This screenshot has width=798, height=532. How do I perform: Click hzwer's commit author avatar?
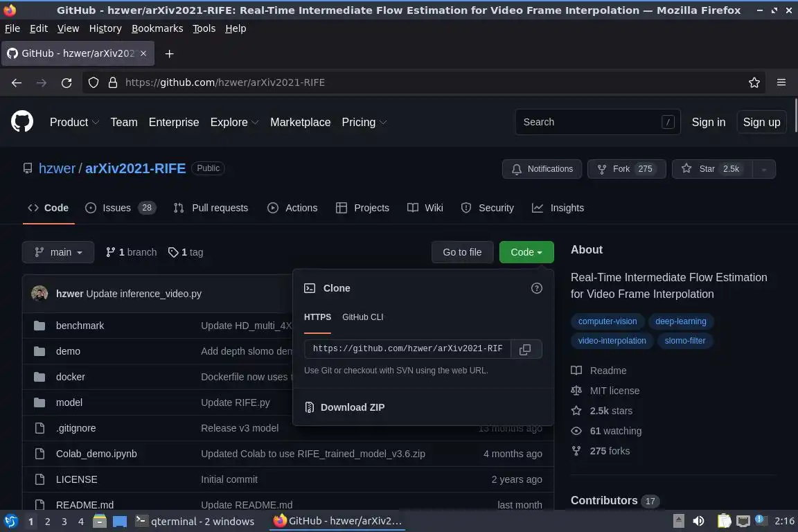pyautogui.click(x=39, y=293)
